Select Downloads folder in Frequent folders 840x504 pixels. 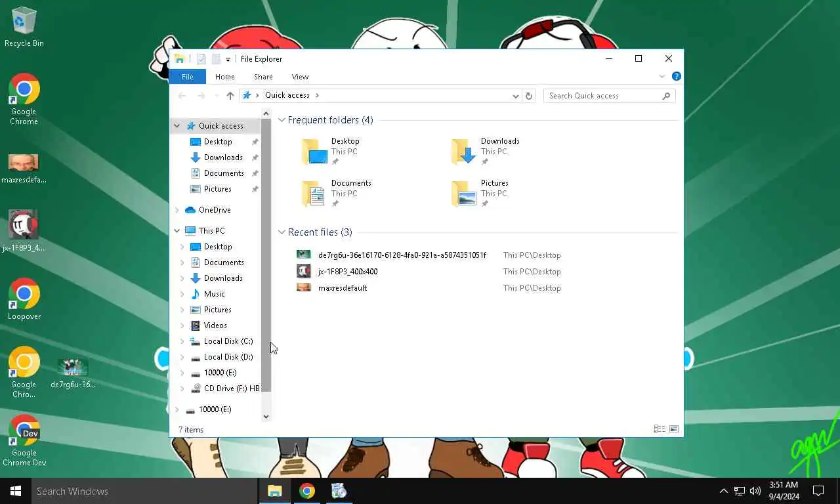pos(486,152)
